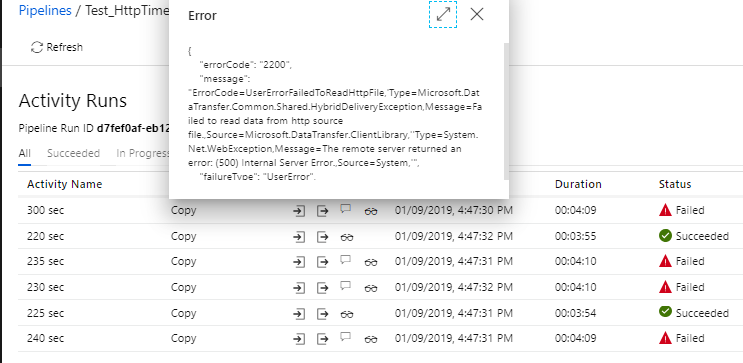Image resolution: width=743 pixels, height=363 pixels.
Task: Select the 235 sec activity name
Action: [45, 261]
